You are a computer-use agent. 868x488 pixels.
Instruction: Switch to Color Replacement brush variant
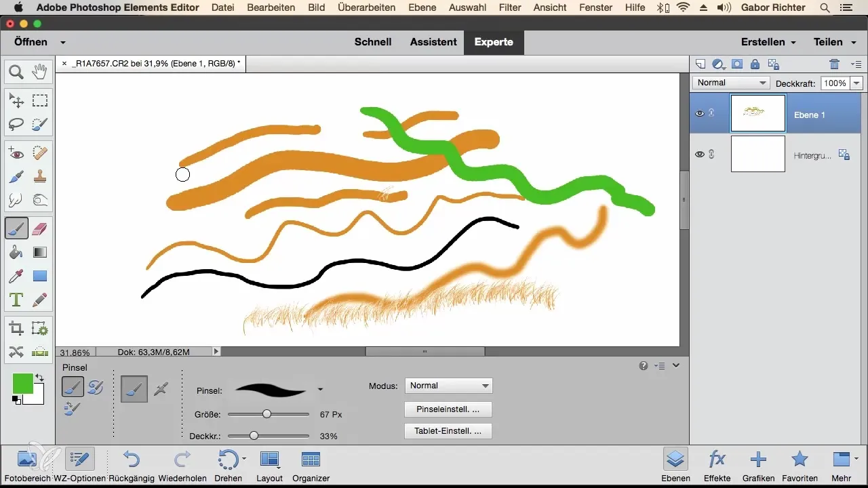[x=73, y=408]
